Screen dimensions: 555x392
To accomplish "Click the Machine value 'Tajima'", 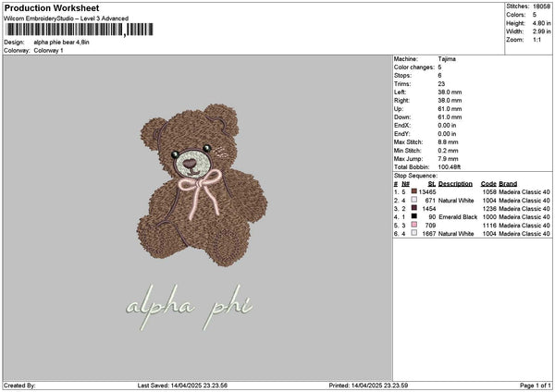I will 447,59.
